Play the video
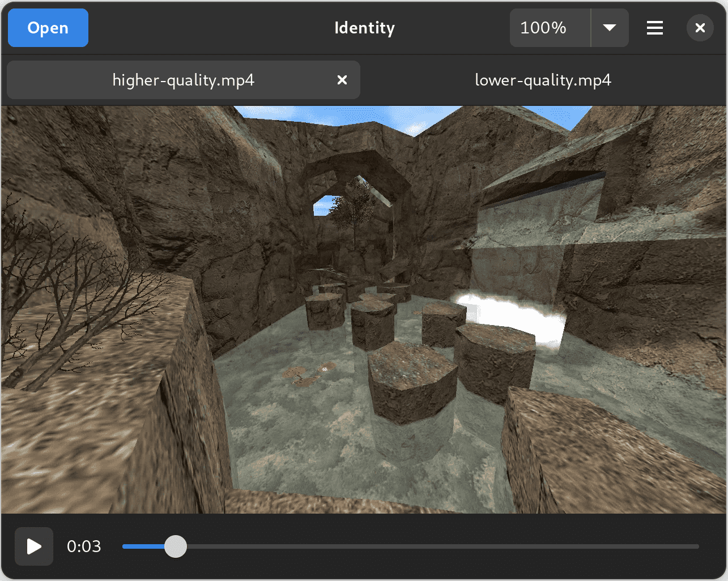Viewport: 728px width, 581px height. click(x=34, y=546)
